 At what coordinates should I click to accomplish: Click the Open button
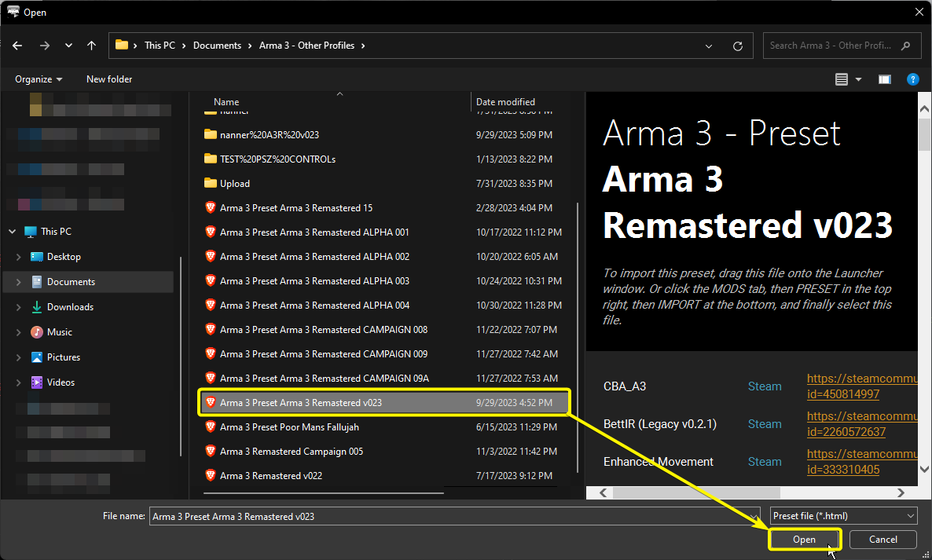point(804,540)
